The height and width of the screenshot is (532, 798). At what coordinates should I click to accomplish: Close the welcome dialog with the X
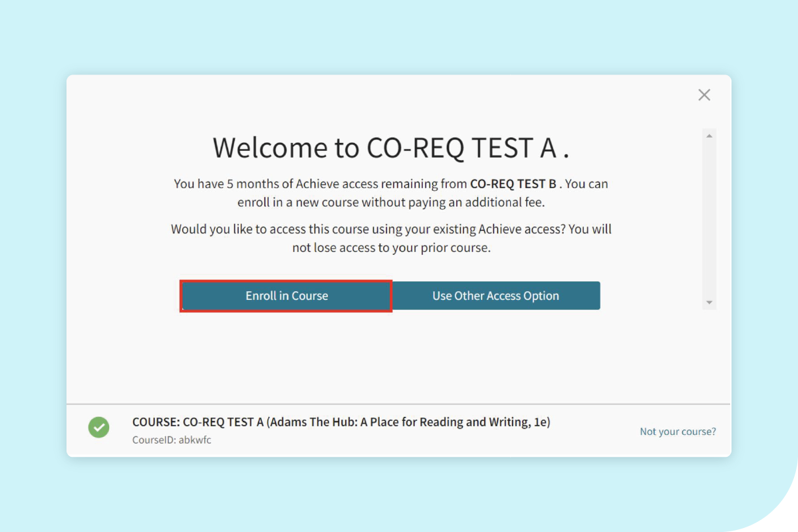[704, 95]
